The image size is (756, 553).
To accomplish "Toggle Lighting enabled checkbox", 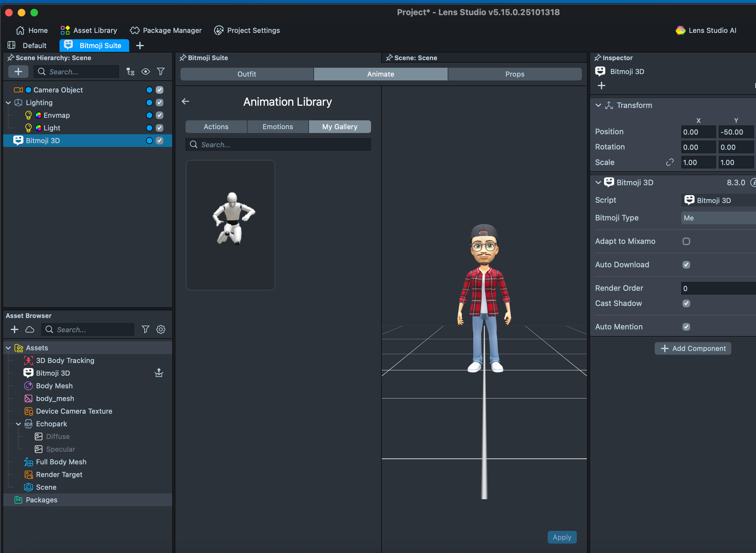I will click(160, 103).
